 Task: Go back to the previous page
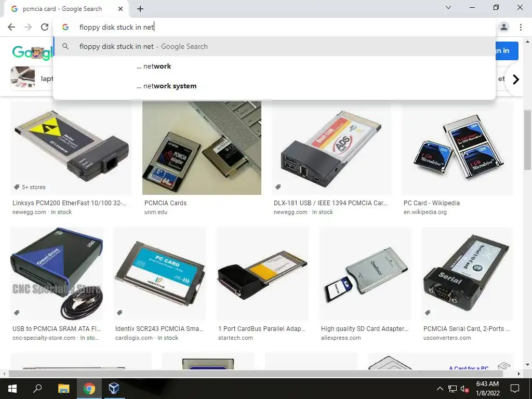[11, 27]
